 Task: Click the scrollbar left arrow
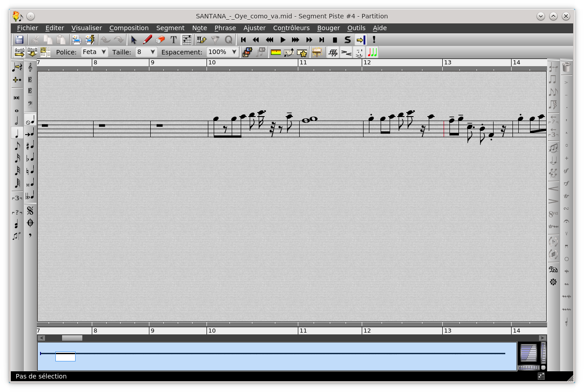pos(41,338)
